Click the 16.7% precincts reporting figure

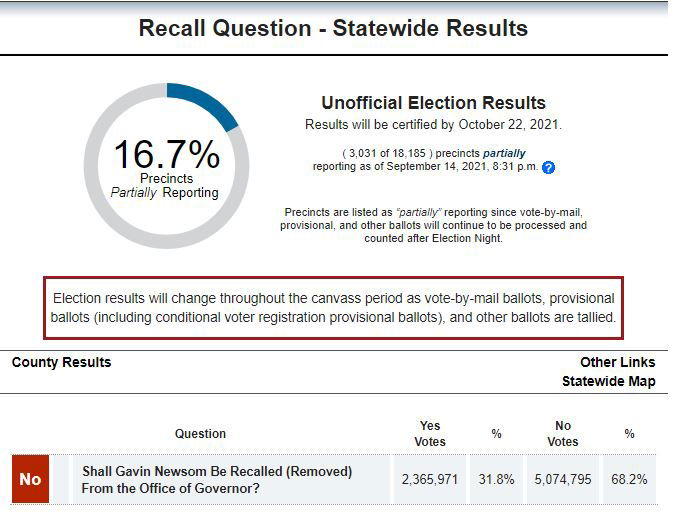(166, 155)
